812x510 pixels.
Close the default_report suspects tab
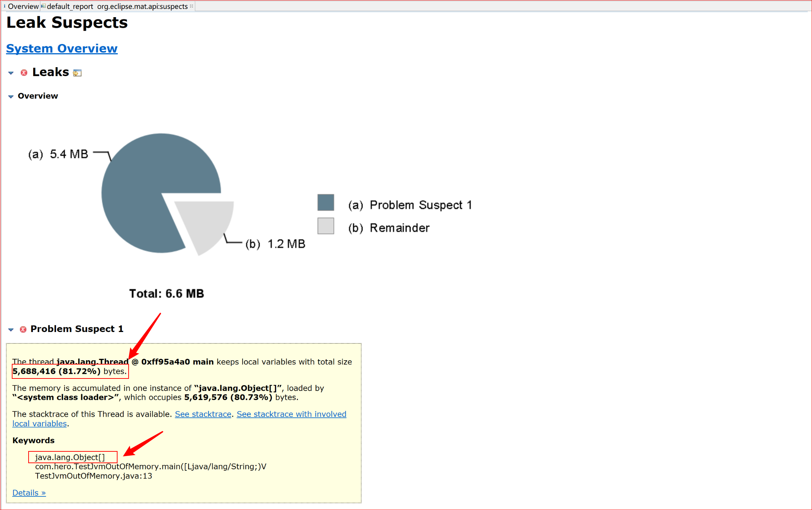192,6
